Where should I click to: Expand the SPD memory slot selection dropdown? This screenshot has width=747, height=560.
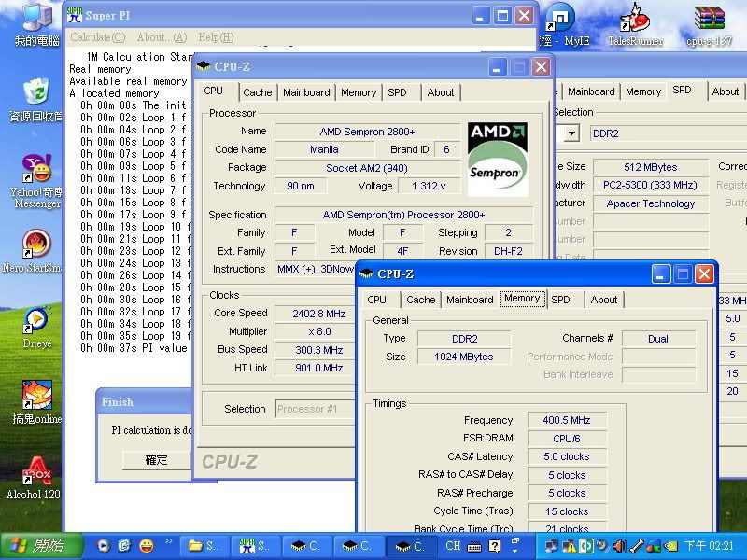[x=571, y=133]
